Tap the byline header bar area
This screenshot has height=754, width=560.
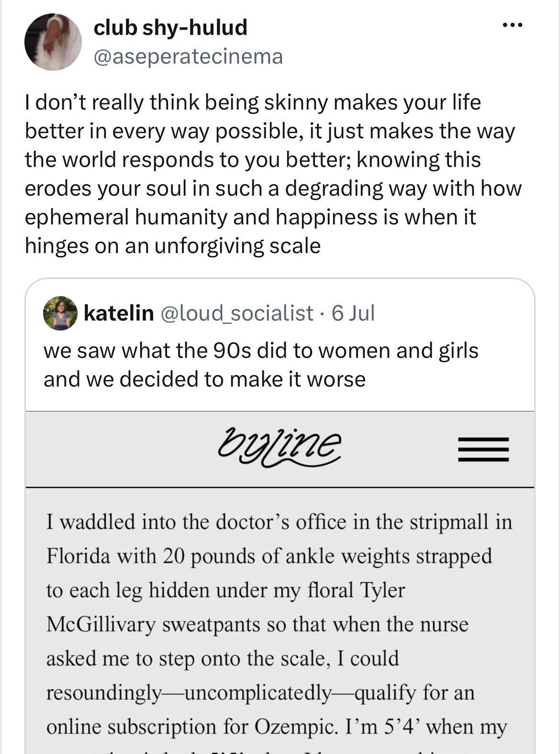coord(280,449)
